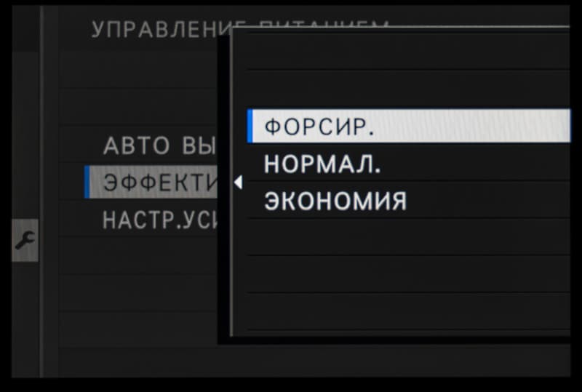Click the empty row directly below ЭКОНОМИЯ
This screenshot has width=582, height=392.
click(x=409, y=237)
